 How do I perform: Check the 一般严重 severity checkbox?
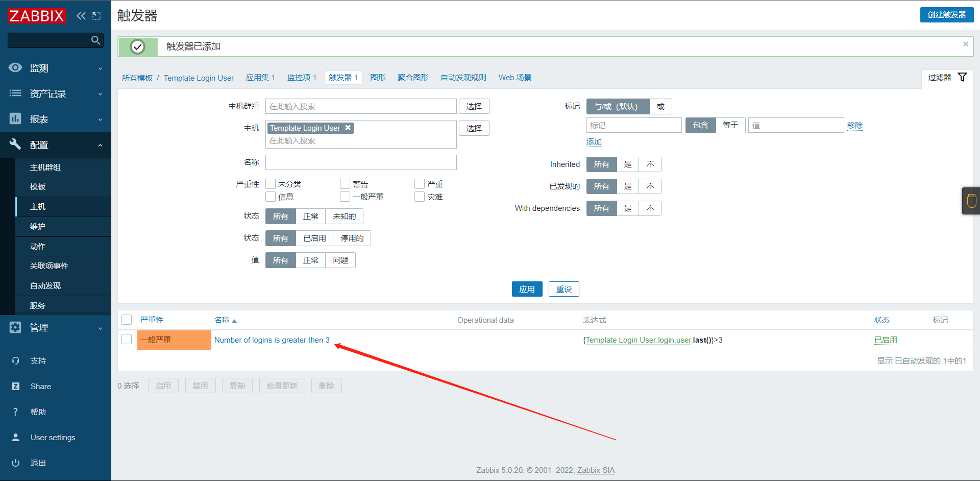click(345, 197)
